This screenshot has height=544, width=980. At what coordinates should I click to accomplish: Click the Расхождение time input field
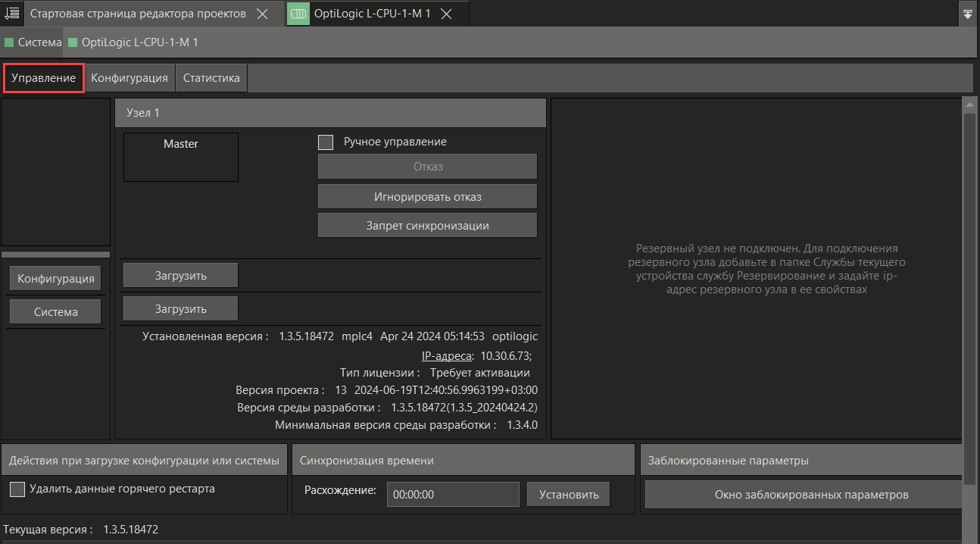pyautogui.click(x=453, y=494)
